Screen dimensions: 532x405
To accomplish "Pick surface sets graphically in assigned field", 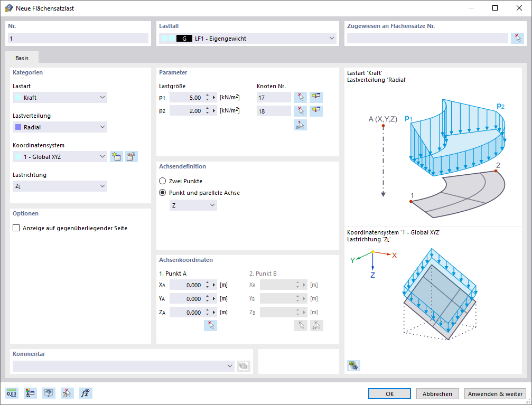I will click(x=517, y=38).
